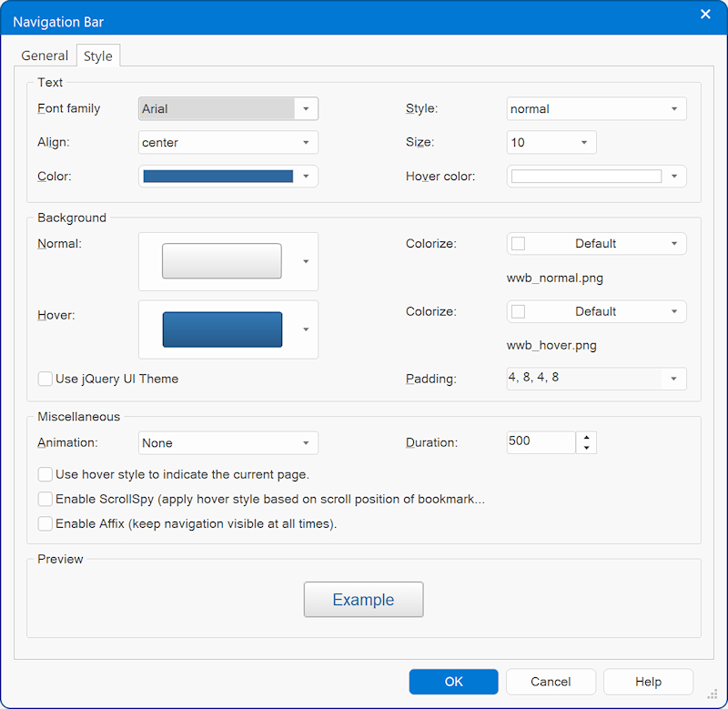Close the Navigation Bar dialog
Screen dimensions: 728x709
705,15
